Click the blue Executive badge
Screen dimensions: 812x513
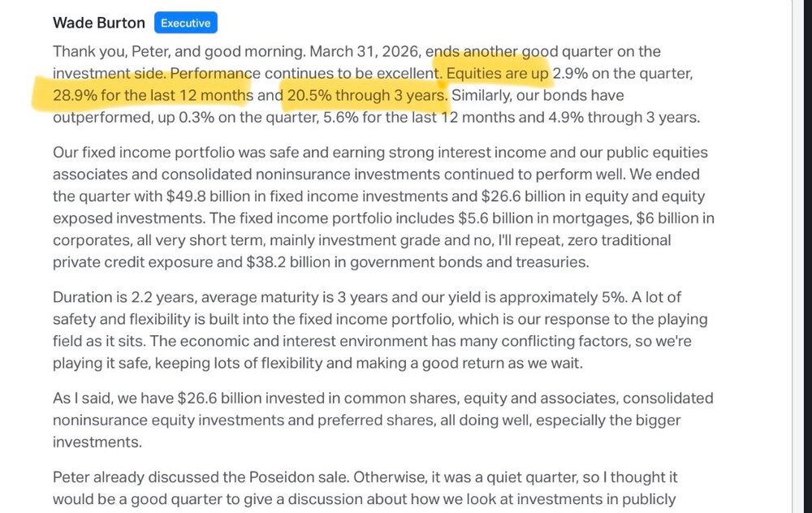tap(185, 23)
